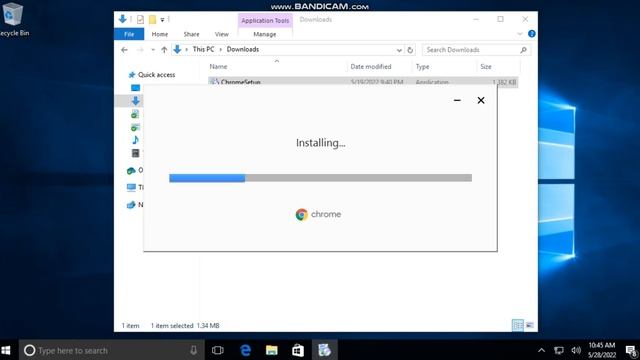
Task: Click the Installing progress bar
Action: point(320,178)
